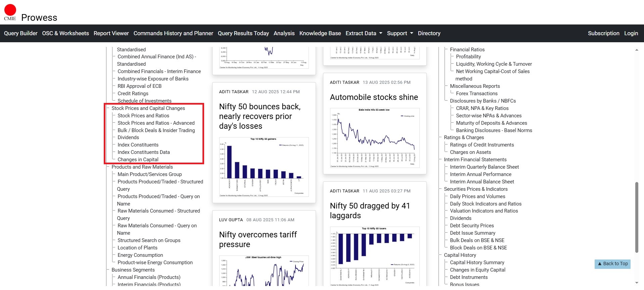Open the Extract Data dropdown menu
The height and width of the screenshot is (290, 644).
pyautogui.click(x=364, y=33)
